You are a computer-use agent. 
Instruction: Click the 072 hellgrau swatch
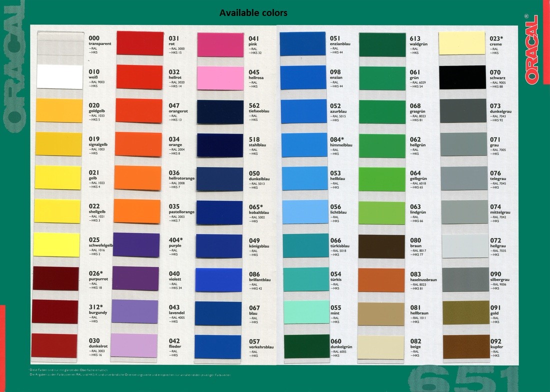465,246
